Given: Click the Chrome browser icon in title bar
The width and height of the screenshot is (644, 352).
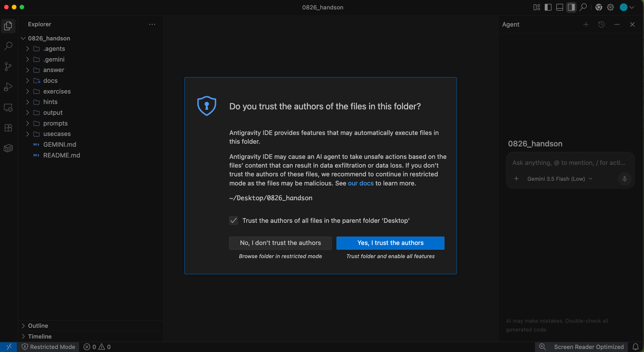Looking at the screenshot, I should (x=599, y=7).
